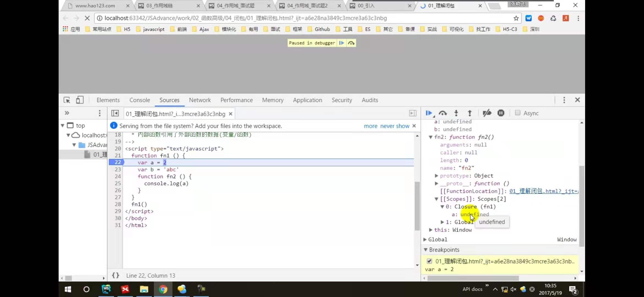Expand the prototype: Object property
This screenshot has width=644, height=297.
pos(436,175)
